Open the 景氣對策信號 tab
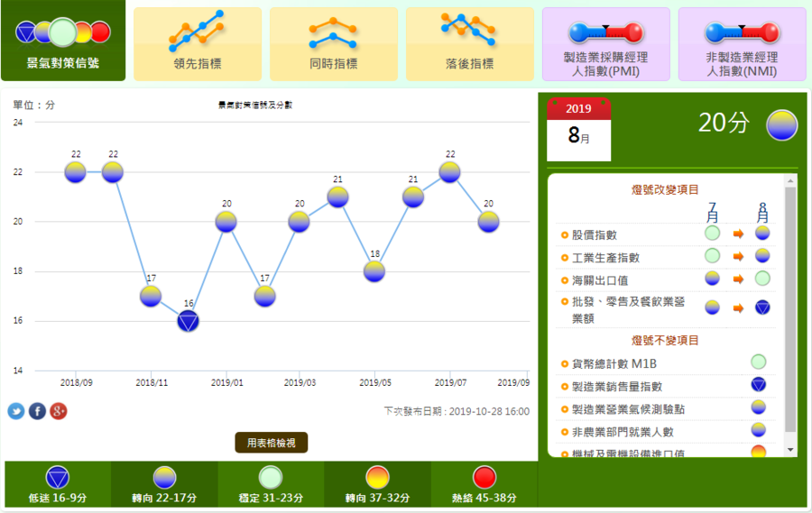The image size is (812, 513). (63, 41)
